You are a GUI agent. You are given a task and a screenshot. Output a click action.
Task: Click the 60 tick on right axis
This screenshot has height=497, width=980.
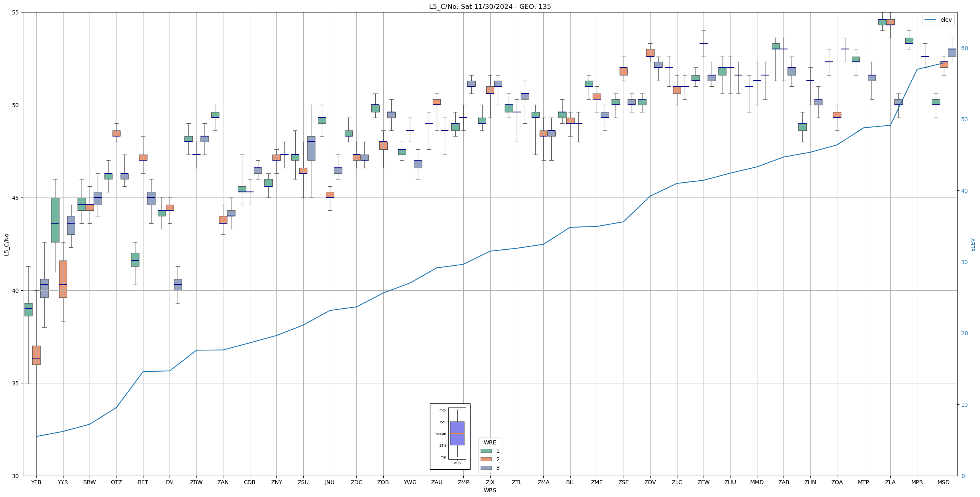[964, 48]
